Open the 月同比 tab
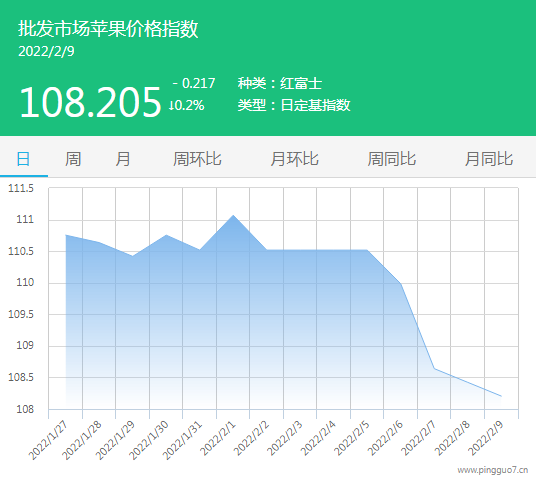This screenshot has height=480, width=536. (489, 159)
